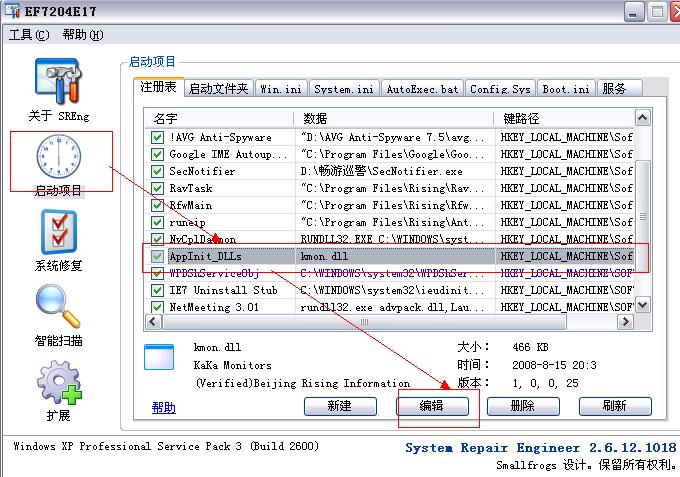
Task: Uncheck the AVG Anti-Spyware startup entry
Action: pos(157,138)
